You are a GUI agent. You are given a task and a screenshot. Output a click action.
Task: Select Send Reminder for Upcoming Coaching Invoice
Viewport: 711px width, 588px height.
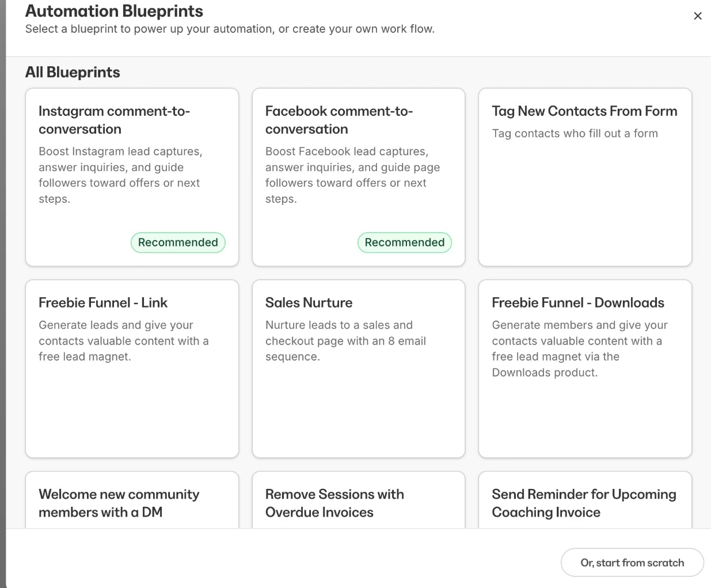pos(585,500)
